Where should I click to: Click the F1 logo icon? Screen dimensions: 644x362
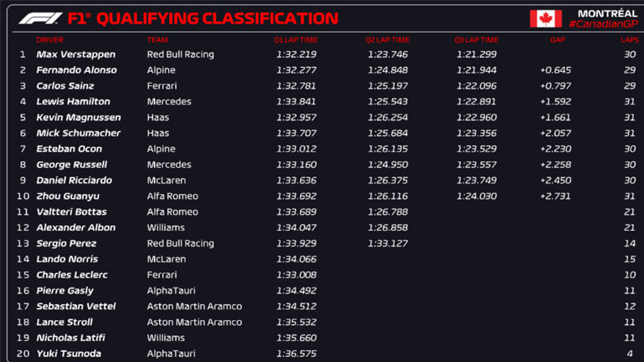[x=38, y=18]
